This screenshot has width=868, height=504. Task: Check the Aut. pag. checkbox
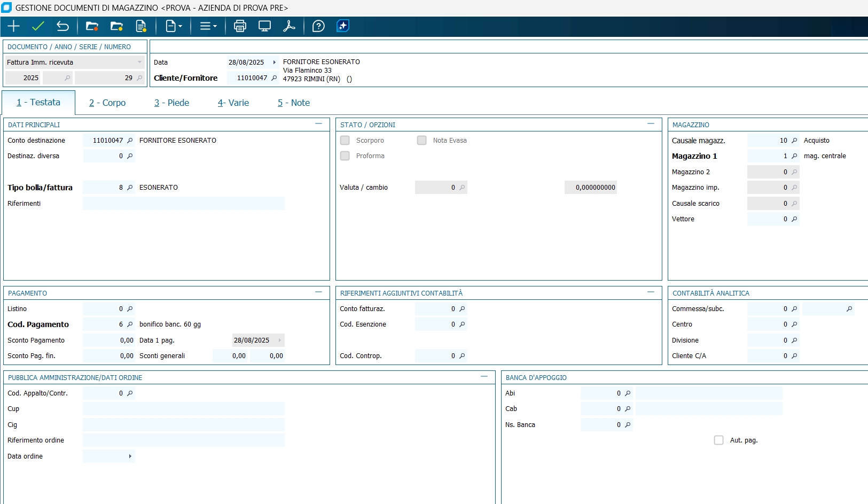(x=718, y=440)
